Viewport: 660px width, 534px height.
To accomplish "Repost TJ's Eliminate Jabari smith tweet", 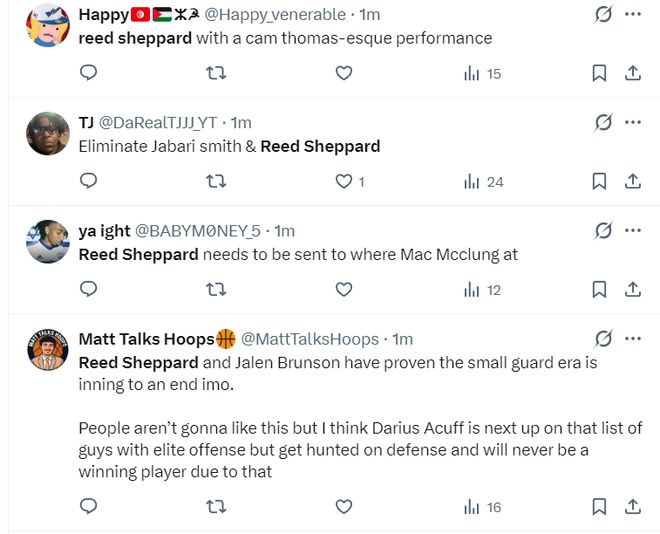I will tap(215, 181).
